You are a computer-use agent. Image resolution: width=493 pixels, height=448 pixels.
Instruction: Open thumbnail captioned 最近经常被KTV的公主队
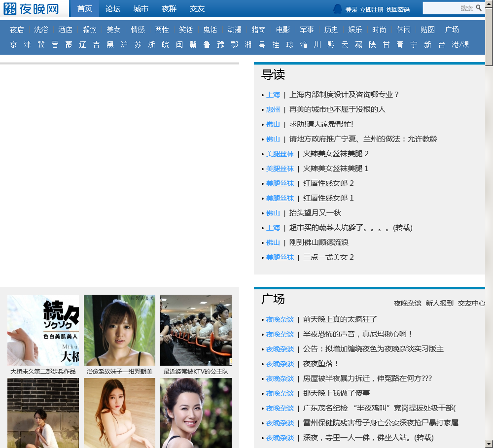(x=196, y=330)
